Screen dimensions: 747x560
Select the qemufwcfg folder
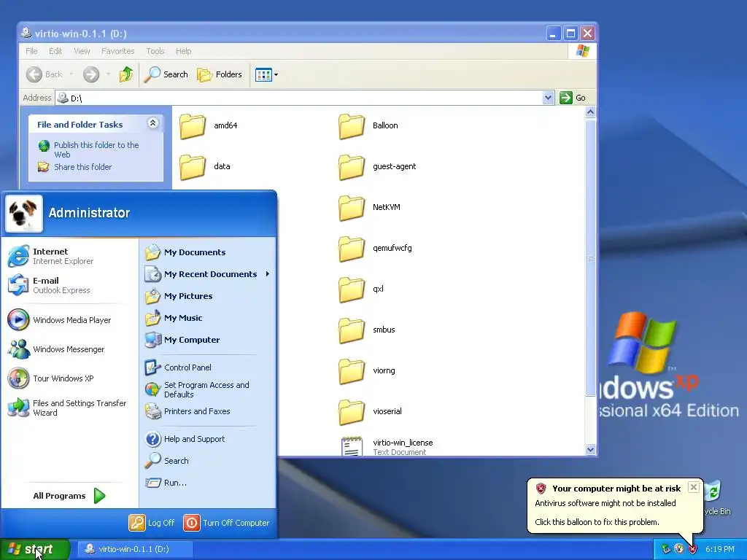[376, 249]
